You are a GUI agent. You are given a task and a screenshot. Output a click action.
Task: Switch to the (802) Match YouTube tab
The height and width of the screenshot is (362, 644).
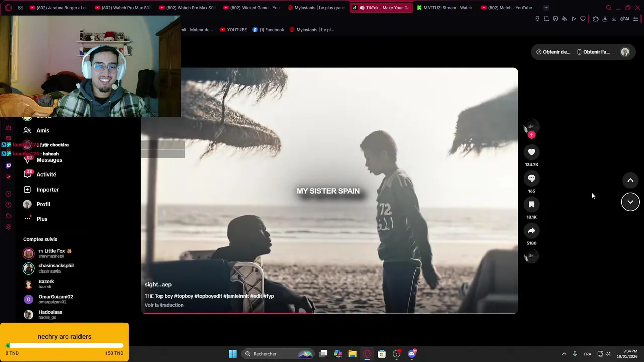tap(506, 8)
